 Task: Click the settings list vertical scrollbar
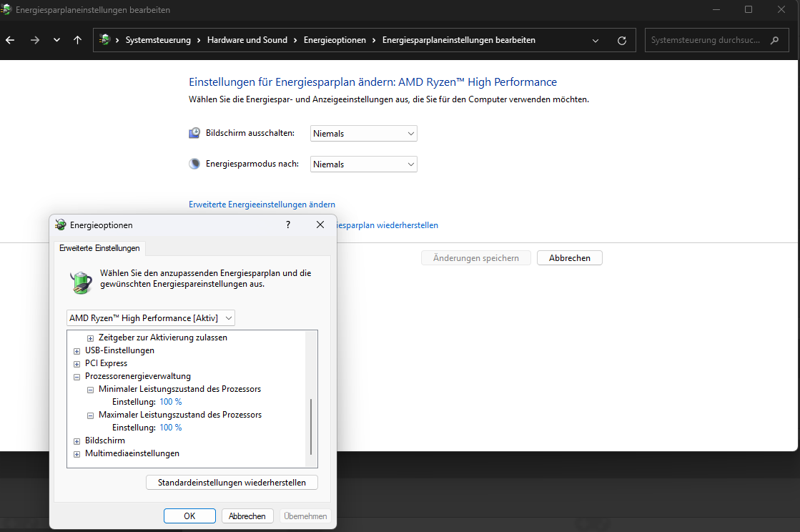point(310,426)
